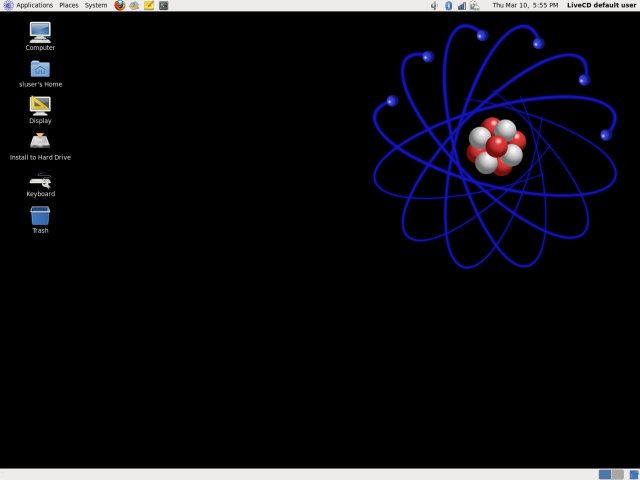Open the clock calendar at Thu Mar 10

click(525, 5)
